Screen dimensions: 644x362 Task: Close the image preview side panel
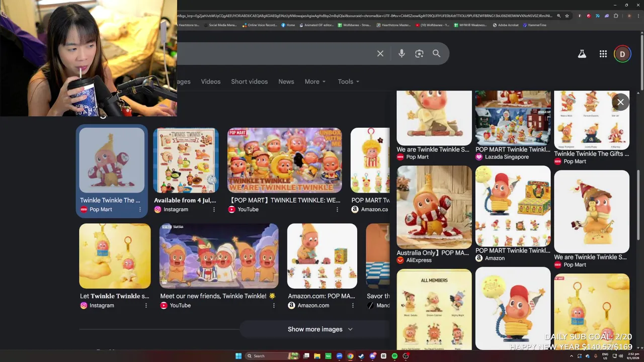pos(620,102)
